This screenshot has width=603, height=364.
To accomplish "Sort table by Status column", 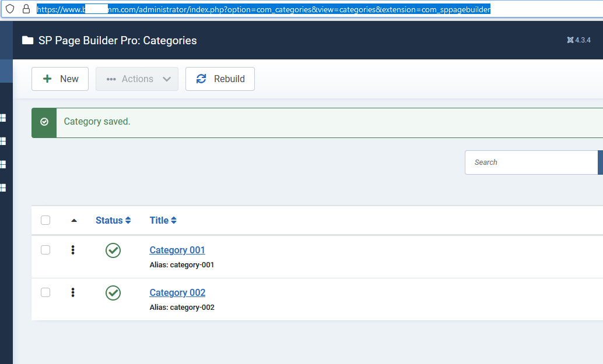I will click(113, 220).
